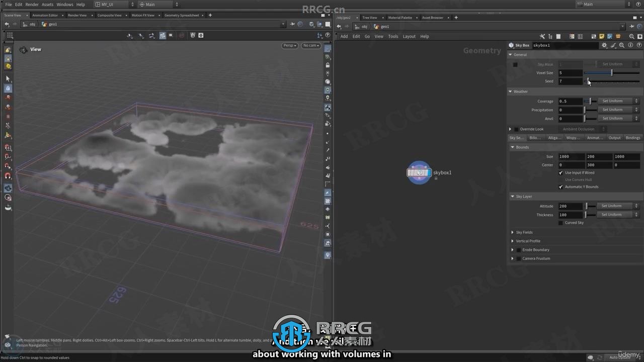The image size is (644, 362).
Task: Switch to the Billowy parameter tab
Action: coord(535,138)
